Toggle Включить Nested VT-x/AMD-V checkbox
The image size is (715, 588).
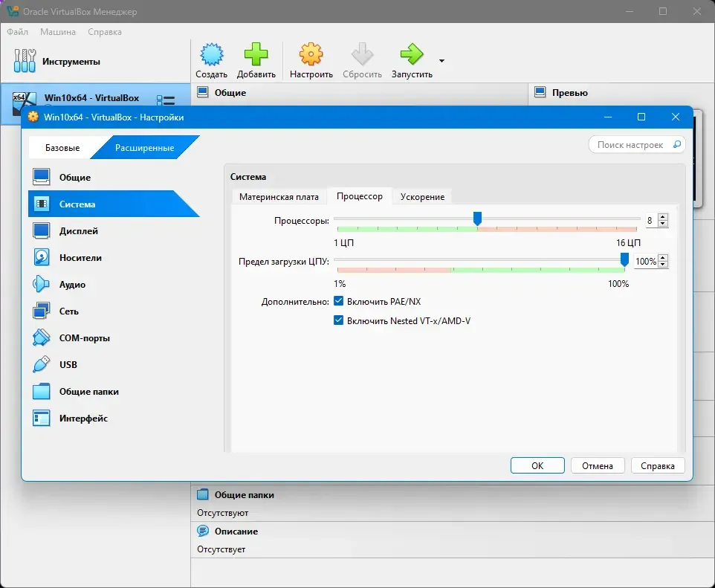pyautogui.click(x=338, y=320)
